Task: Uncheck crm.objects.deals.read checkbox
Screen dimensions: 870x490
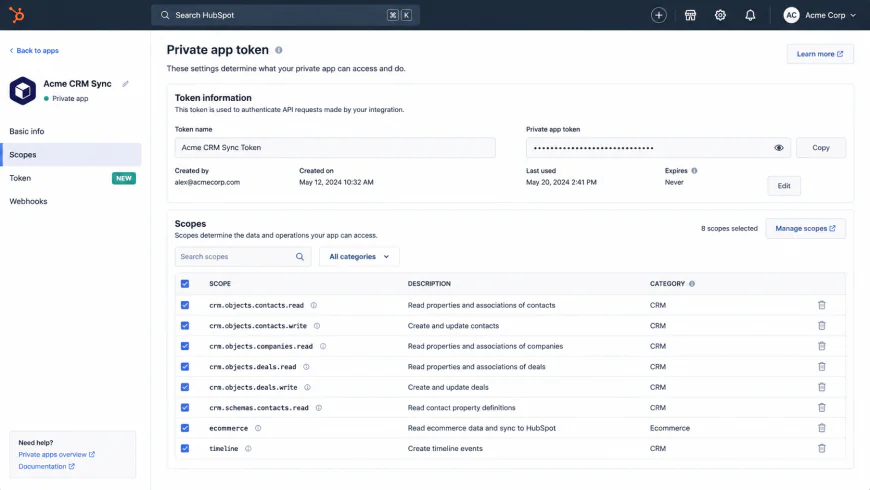Action: (x=185, y=367)
